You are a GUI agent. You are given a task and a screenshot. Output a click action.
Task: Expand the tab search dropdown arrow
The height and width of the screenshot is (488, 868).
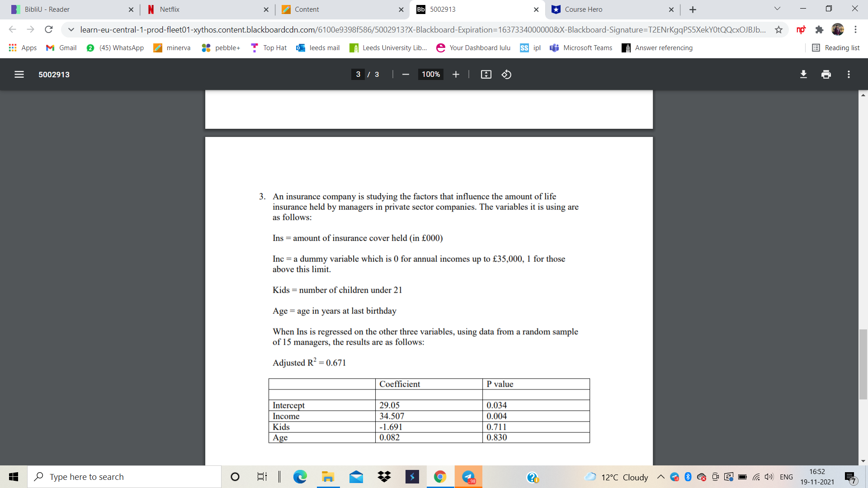coord(777,9)
